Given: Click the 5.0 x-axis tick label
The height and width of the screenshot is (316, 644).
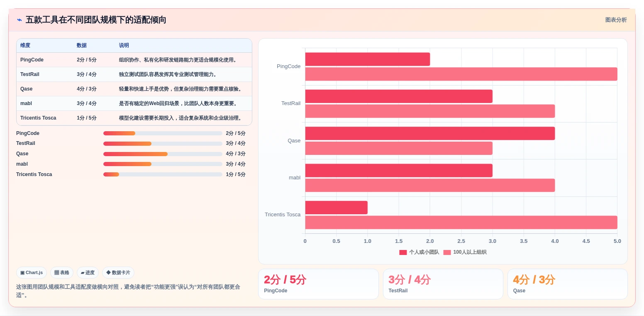Looking at the screenshot, I should pyautogui.click(x=617, y=241).
